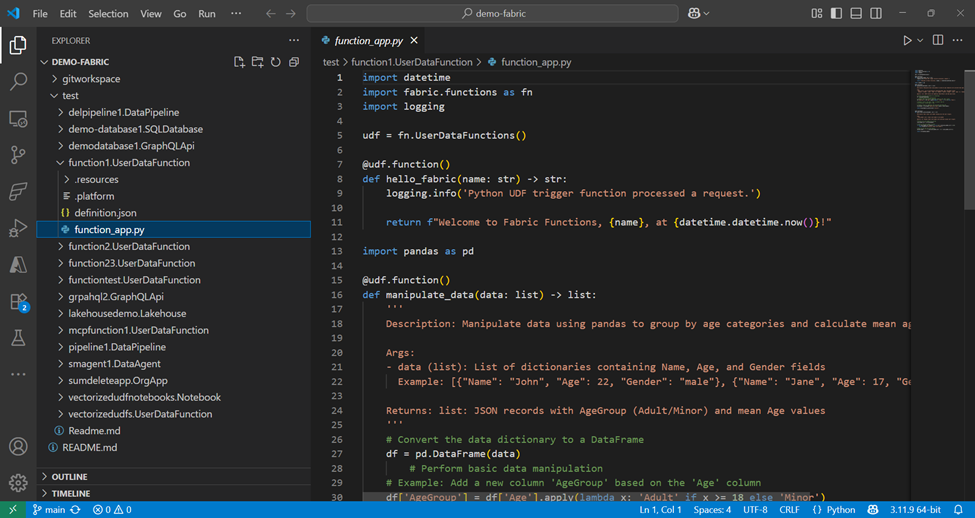Image resolution: width=975 pixels, height=518 pixels.
Task: Expand the OUTLINE section
Action: pyautogui.click(x=70, y=477)
